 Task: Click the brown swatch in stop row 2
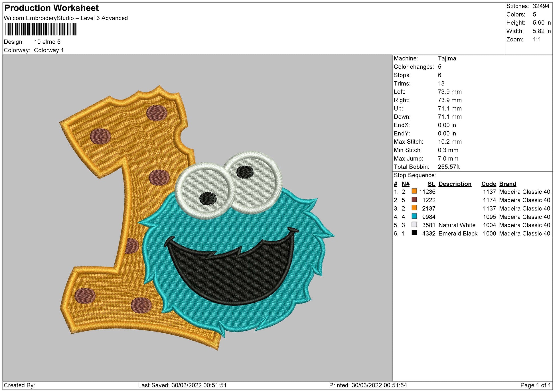coord(414,200)
